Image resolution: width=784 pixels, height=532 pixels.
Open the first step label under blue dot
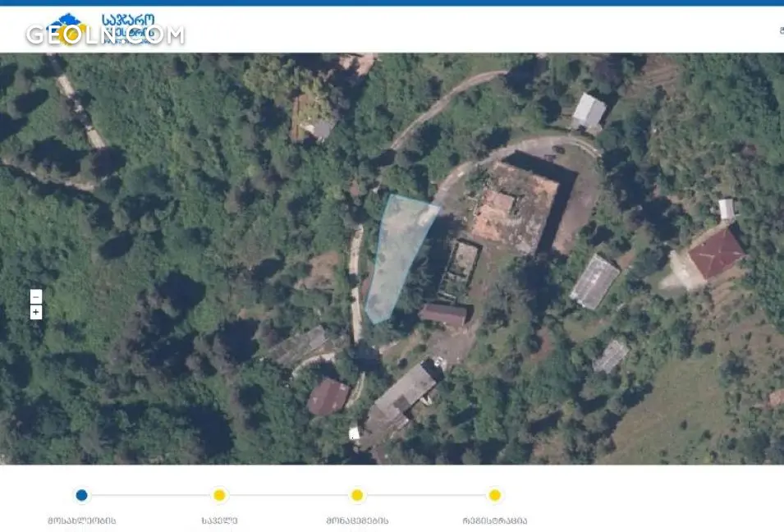coord(81,520)
